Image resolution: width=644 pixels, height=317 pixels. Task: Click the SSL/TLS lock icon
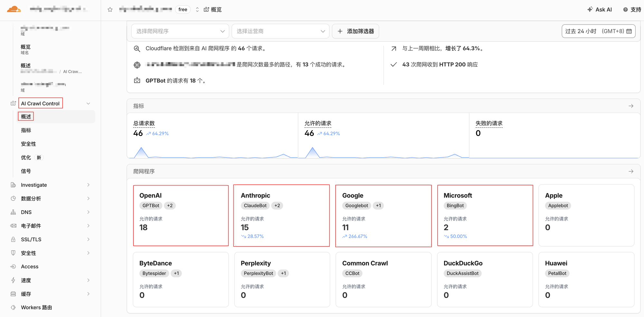tap(13, 239)
